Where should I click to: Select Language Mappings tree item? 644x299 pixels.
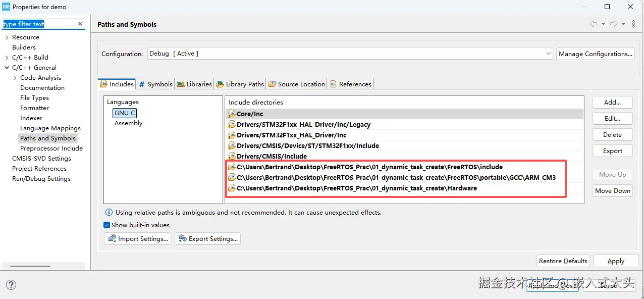pos(50,128)
